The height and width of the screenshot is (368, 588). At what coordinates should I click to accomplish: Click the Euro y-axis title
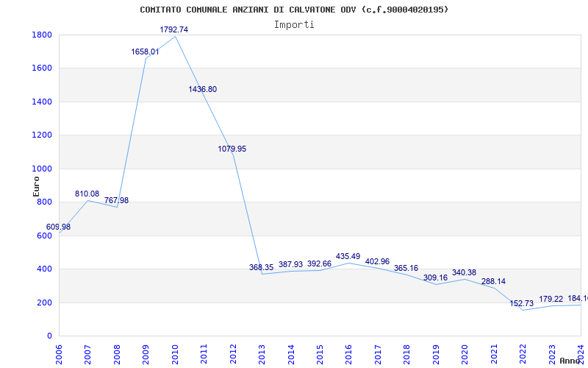click(x=36, y=187)
